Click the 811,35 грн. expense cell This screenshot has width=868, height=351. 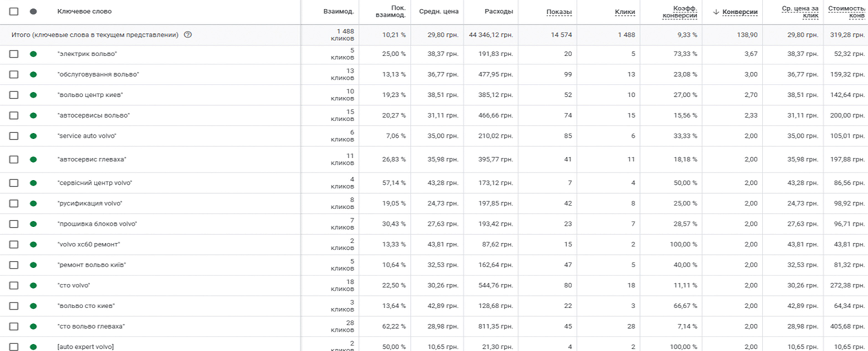[x=496, y=326]
